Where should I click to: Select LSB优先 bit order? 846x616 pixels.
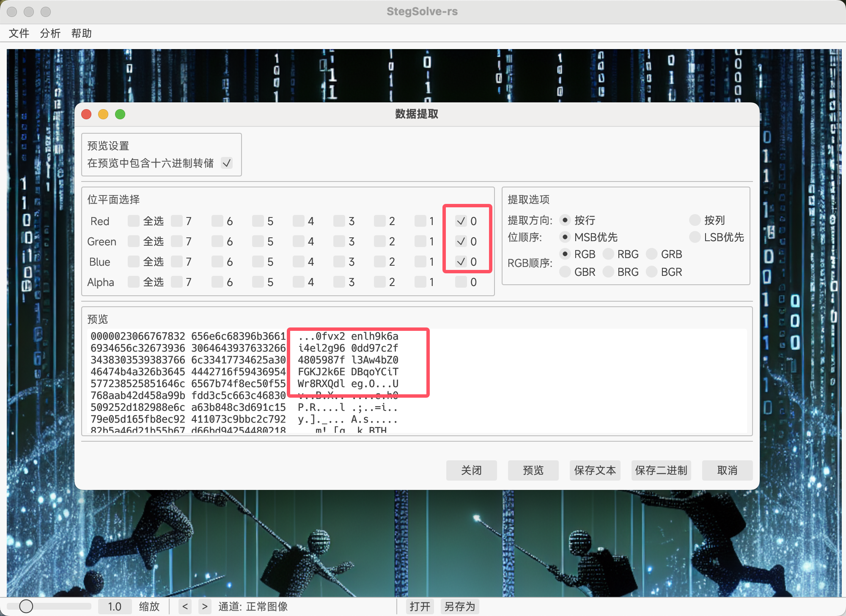click(x=695, y=237)
